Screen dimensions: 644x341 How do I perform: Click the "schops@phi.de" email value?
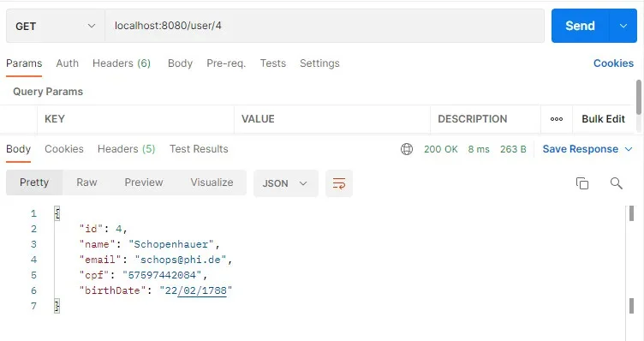tap(181, 260)
